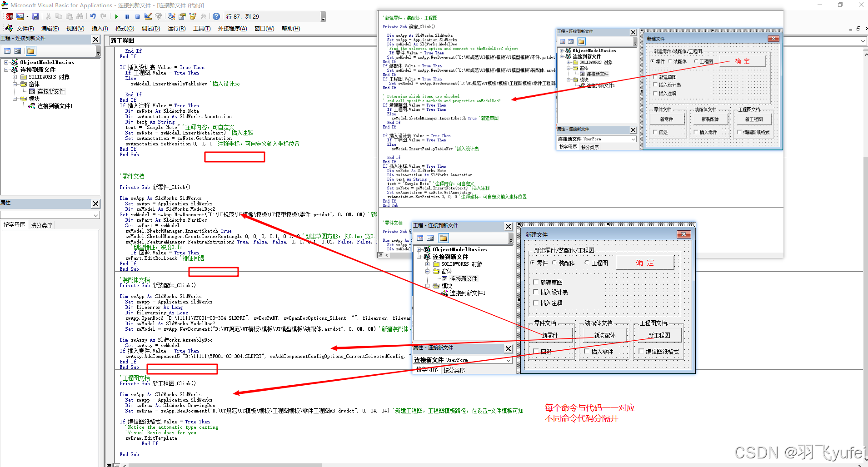Image resolution: width=868 pixels, height=467 pixels.
Task: Click the Reset stop square icon
Action: coord(137,16)
